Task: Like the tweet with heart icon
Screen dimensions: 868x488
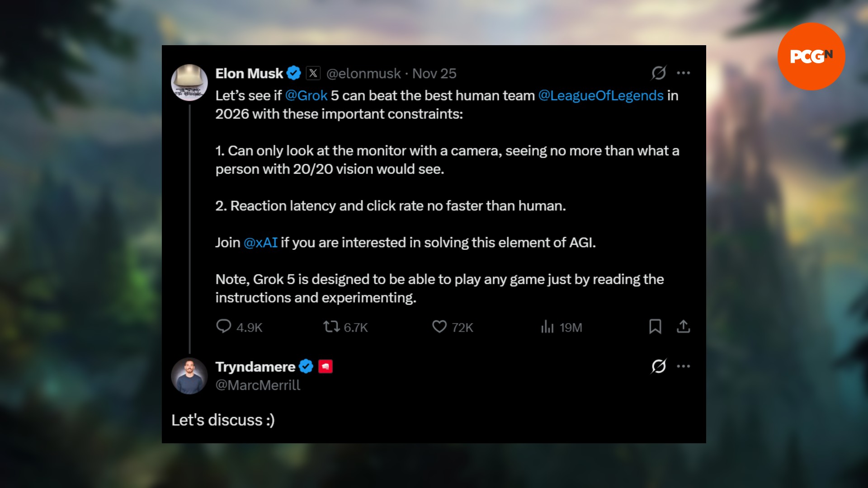Action: (x=439, y=327)
